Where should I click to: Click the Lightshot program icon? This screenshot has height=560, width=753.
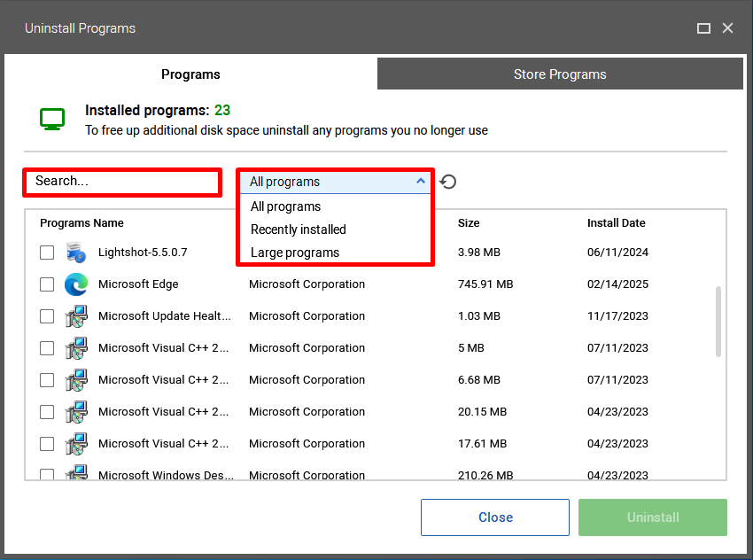coord(76,253)
